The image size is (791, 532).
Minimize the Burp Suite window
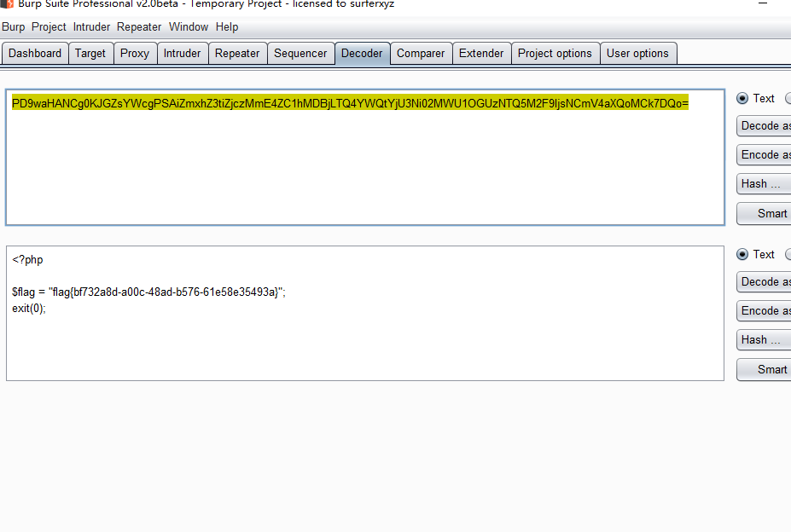pos(763,3)
